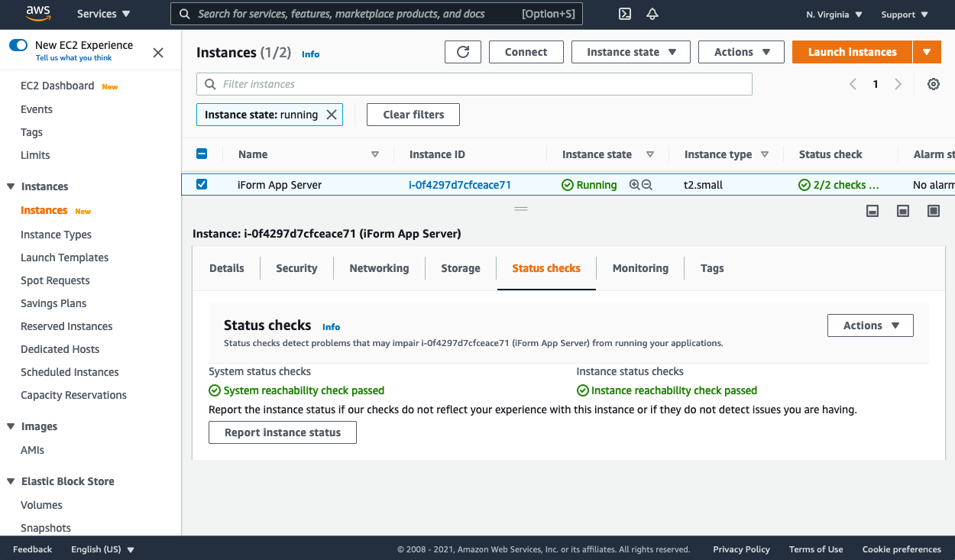Click the search magnifier in top bar

185,14
